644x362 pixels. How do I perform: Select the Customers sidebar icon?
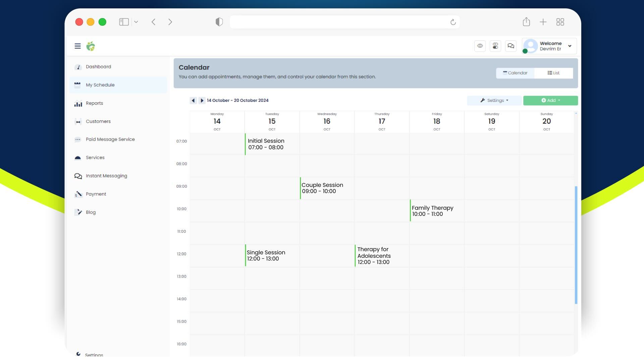[77, 122]
